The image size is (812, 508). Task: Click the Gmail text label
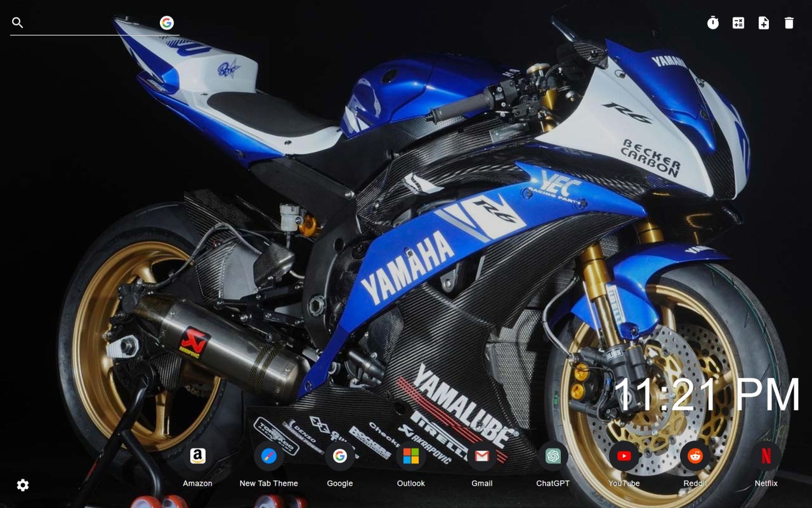point(482,483)
